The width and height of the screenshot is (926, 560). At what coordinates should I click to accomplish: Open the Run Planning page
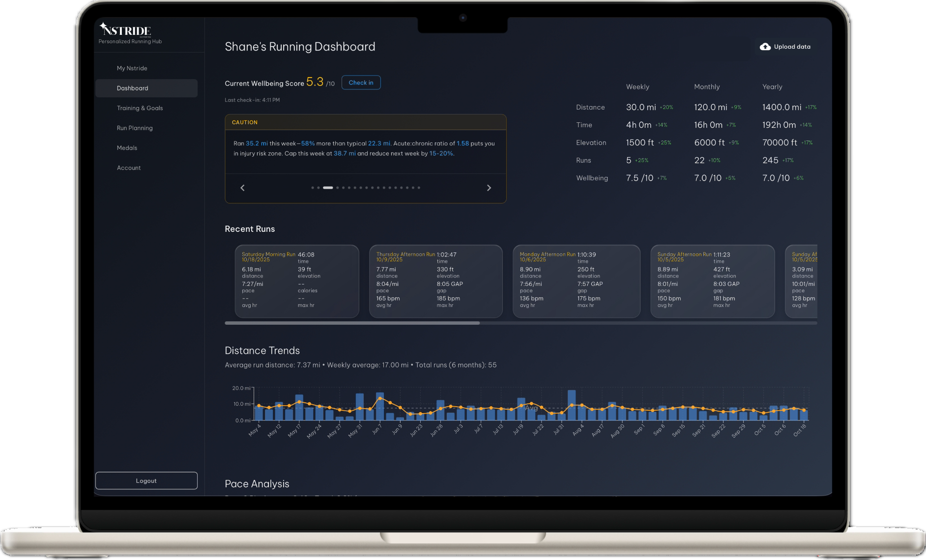click(x=135, y=128)
